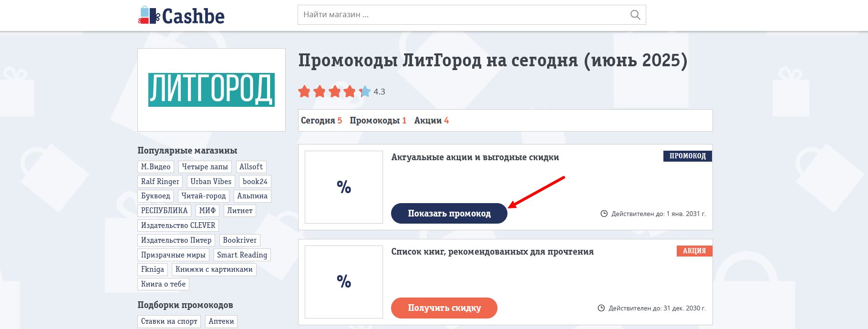Open the book24 store tag
The image size is (868, 329).
click(255, 182)
